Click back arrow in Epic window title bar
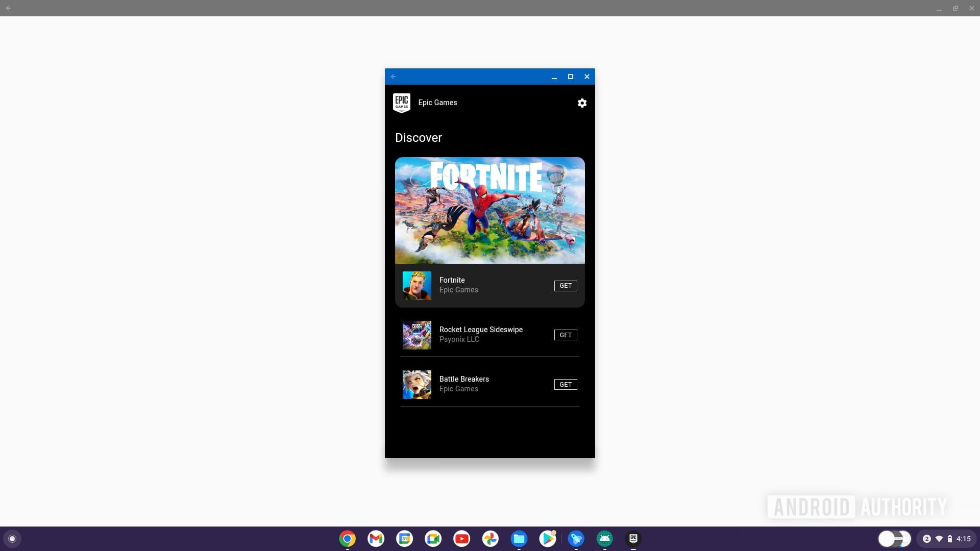 click(x=393, y=77)
